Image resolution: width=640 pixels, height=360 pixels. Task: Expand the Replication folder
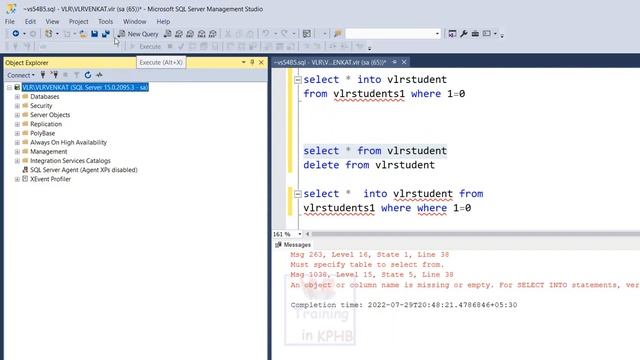pyautogui.click(x=17, y=124)
